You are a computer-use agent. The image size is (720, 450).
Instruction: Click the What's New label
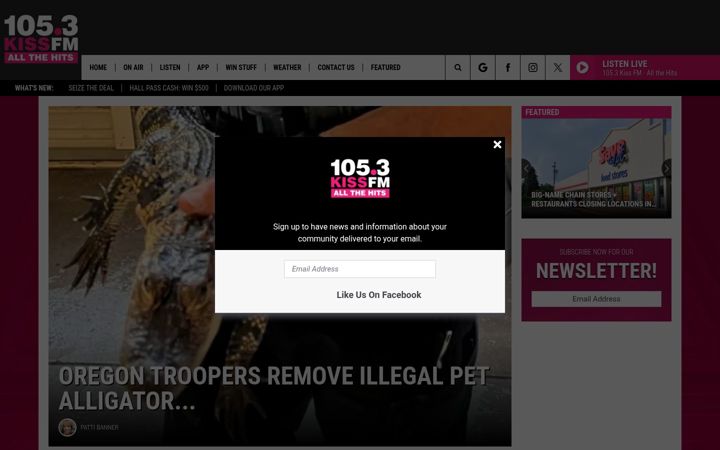(34, 88)
